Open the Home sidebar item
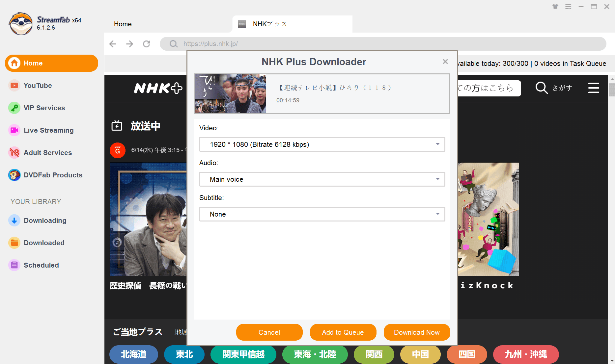The width and height of the screenshot is (615, 364). click(51, 63)
